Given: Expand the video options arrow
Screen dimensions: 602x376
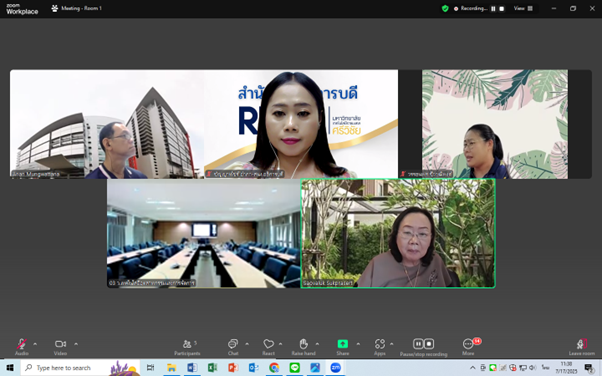Looking at the screenshot, I should coord(76,344).
